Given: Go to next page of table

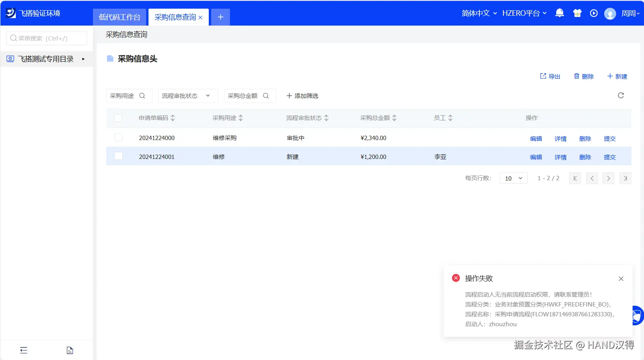Looking at the screenshot, I should (609, 178).
